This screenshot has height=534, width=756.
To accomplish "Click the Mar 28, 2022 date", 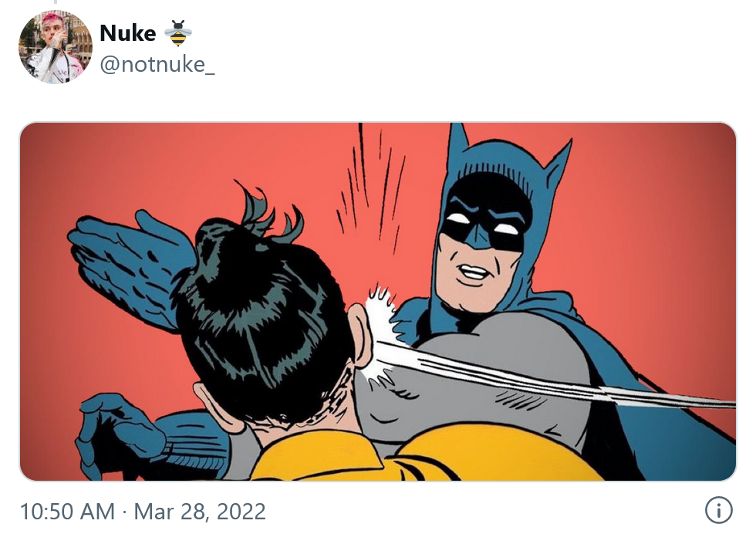I will pyautogui.click(x=200, y=512).
